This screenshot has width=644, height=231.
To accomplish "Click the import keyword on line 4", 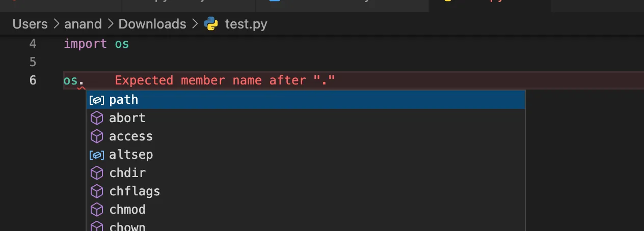I will pyautogui.click(x=86, y=44).
